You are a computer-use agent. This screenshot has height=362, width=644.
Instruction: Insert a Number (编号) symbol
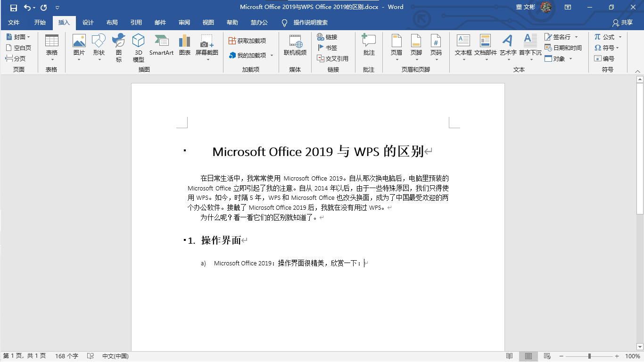604,58
